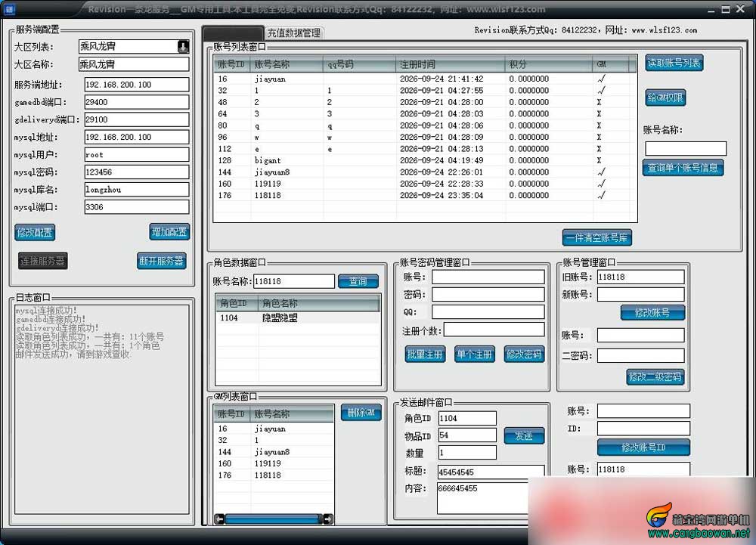Send mail with the 发送 button
Screen dimensions: 756x545
click(x=524, y=435)
